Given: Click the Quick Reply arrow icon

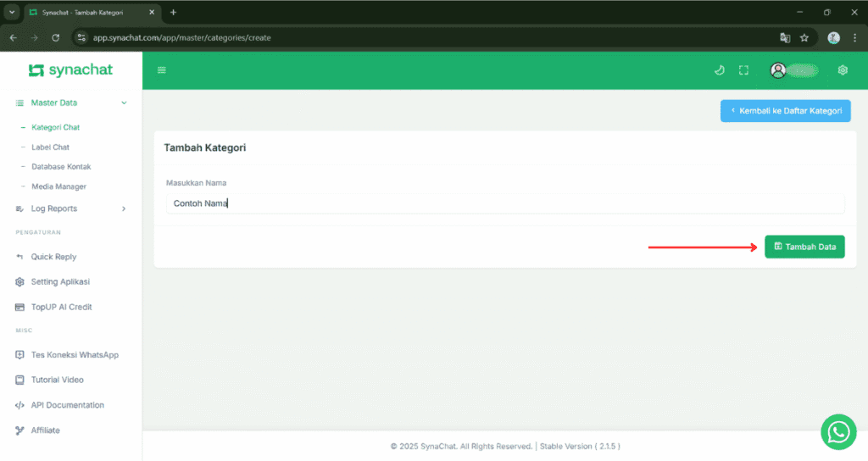Looking at the screenshot, I should (20, 257).
